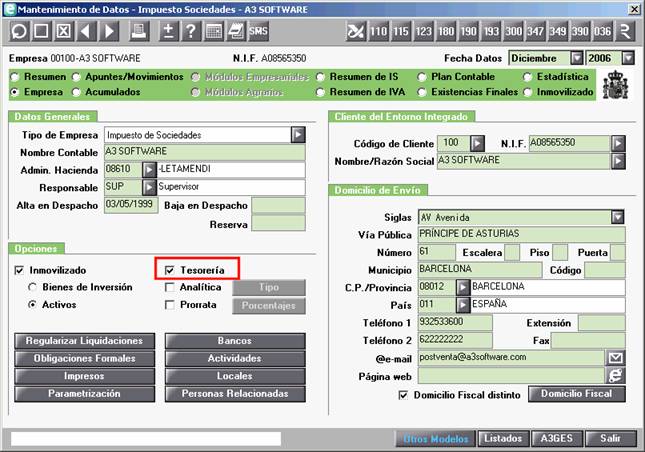The image size is (645, 452).
Task: Open Código de Cliente lookup arrow
Action: click(477, 144)
